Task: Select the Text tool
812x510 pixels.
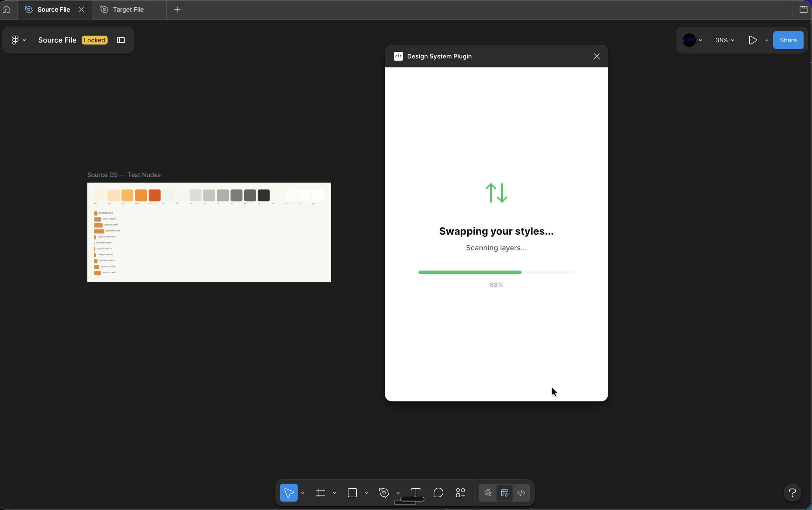Action: coord(416,493)
